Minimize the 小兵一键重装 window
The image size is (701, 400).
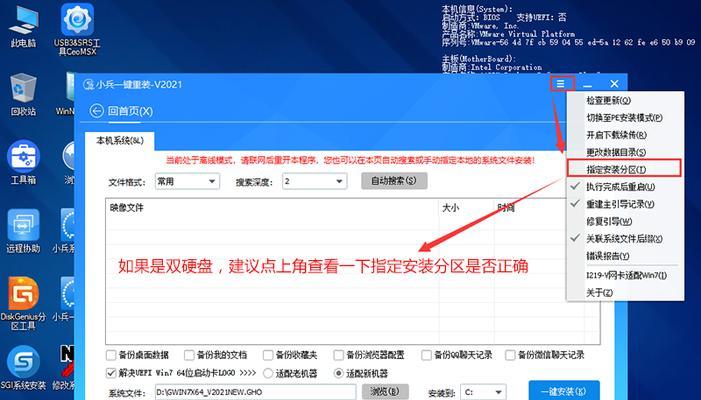588,84
